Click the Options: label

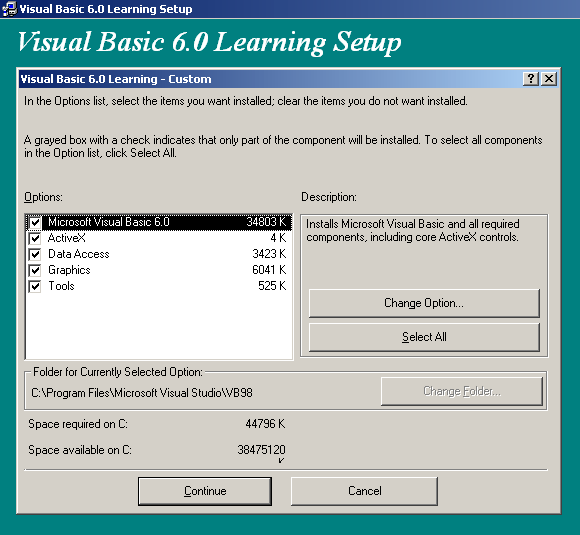pos(43,197)
